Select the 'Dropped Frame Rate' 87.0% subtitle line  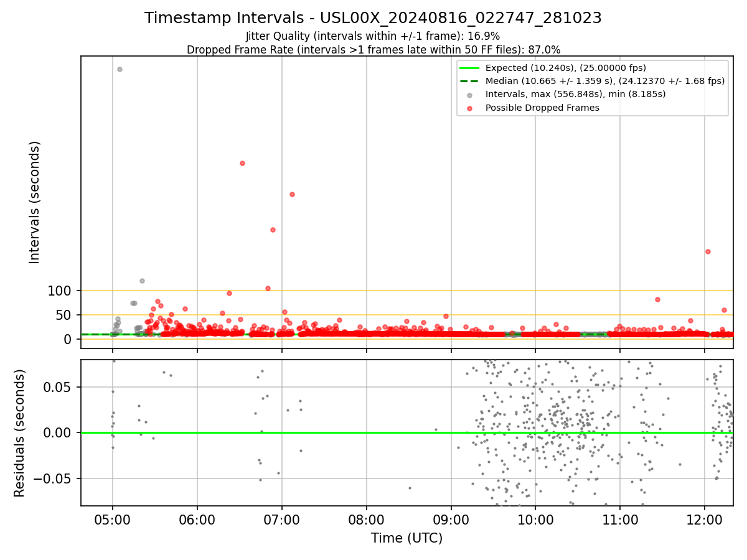click(374, 50)
